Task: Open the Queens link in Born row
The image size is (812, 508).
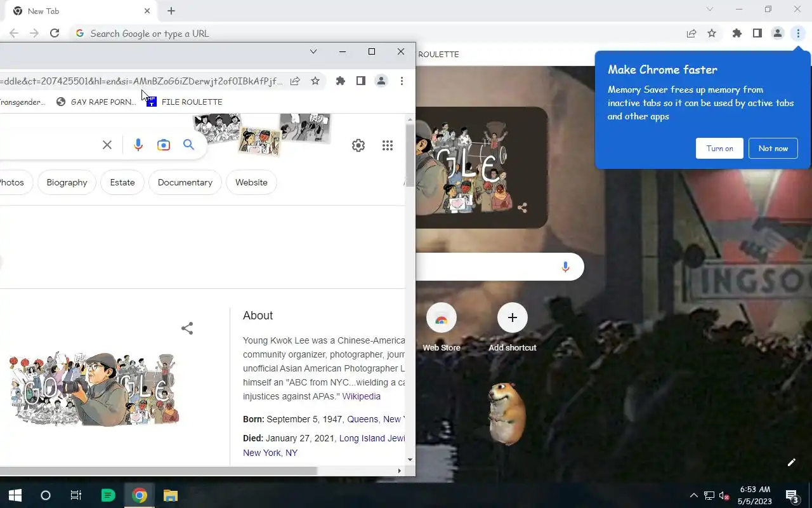Action: (363, 419)
